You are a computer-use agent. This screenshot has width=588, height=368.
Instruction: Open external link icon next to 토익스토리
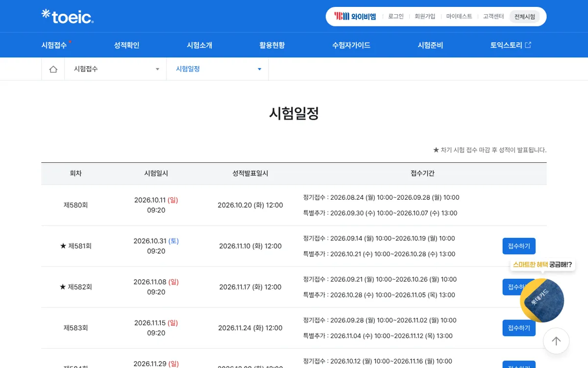528,45
